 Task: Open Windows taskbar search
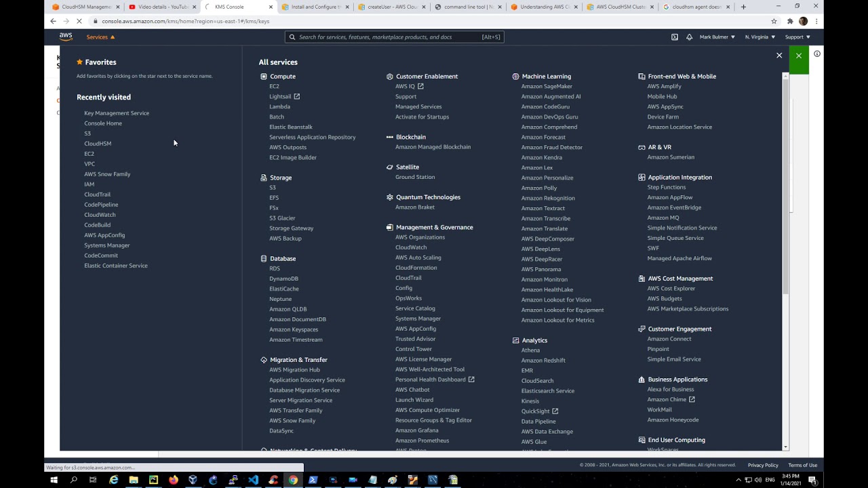click(x=74, y=480)
